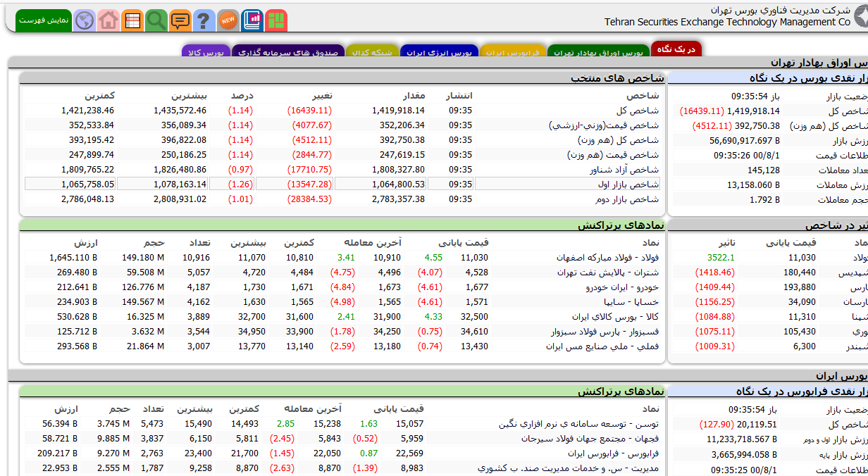This screenshot has height=476, width=868.
Task: Go to the home page icon
Action: click(108, 20)
